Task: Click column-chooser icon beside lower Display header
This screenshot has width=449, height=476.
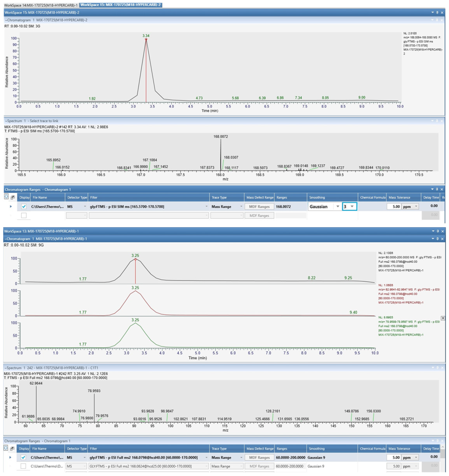Action: point(12,448)
